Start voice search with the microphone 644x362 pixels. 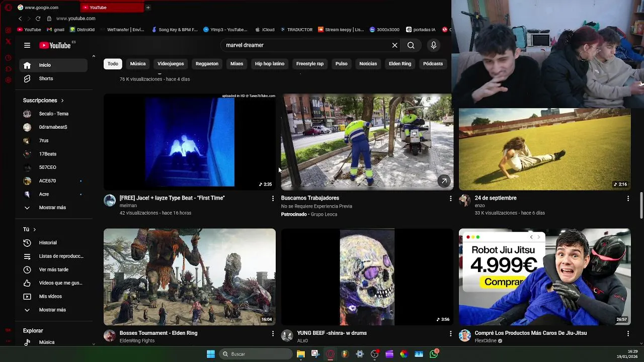click(x=434, y=45)
